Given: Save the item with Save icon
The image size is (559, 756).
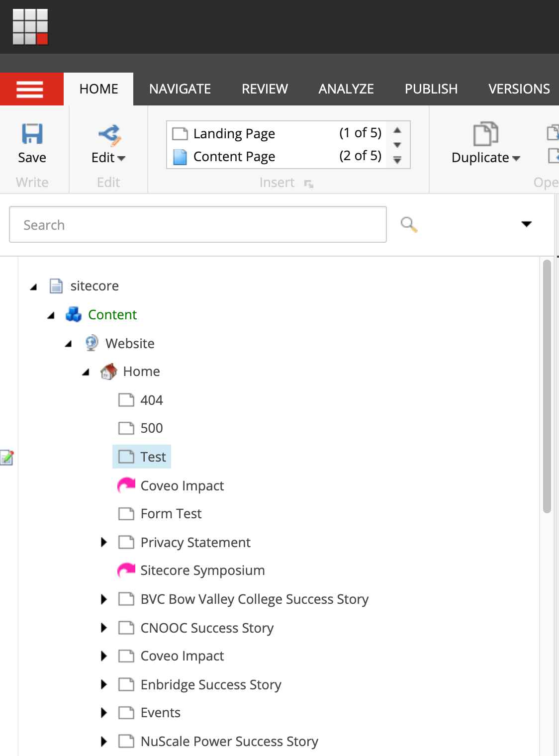Looking at the screenshot, I should click(32, 134).
